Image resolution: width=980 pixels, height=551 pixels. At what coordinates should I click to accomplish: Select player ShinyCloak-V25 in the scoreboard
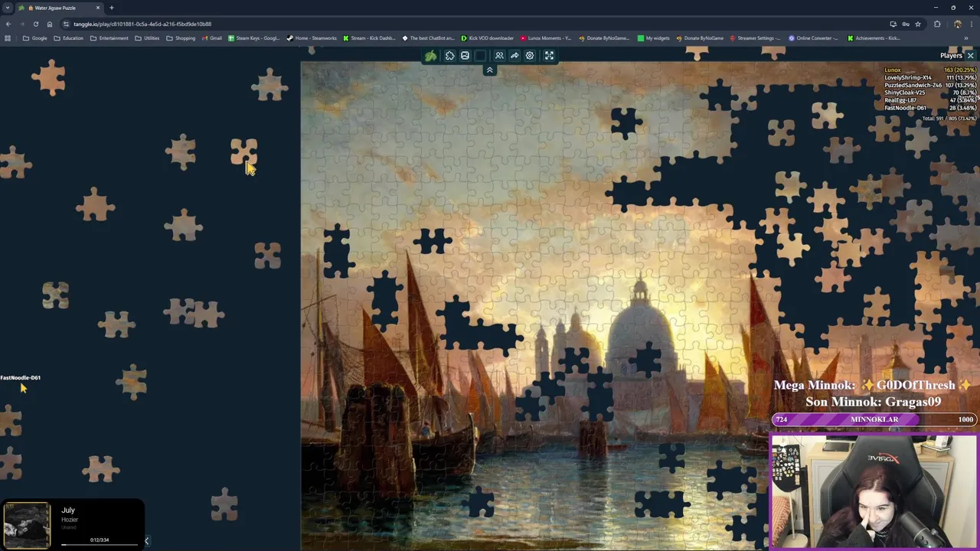pyautogui.click(x=929, y=93)
